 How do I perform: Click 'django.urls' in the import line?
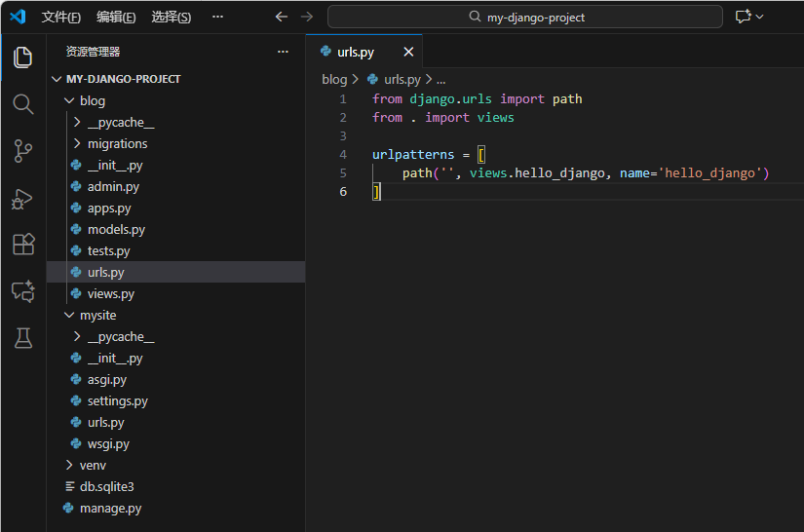[450, 99]
